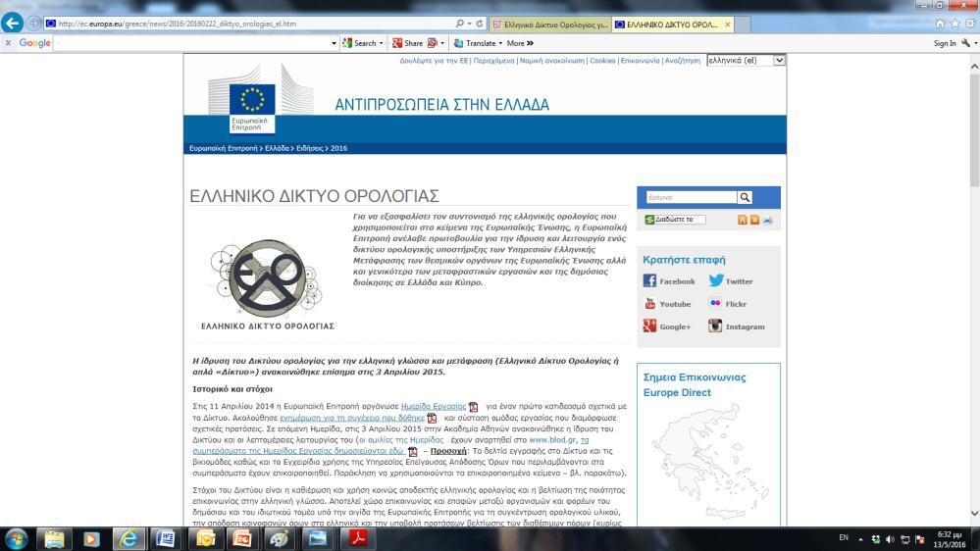980x551 pixels.
Task: Click Sign In on Google toolbar
Action: [945, 43]
